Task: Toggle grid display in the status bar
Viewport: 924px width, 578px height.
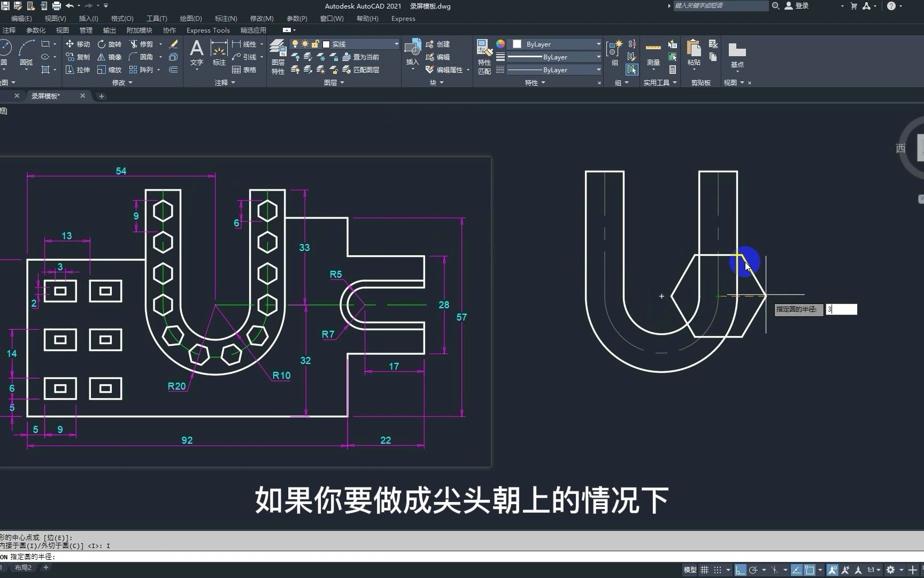Action: (705, 570)
